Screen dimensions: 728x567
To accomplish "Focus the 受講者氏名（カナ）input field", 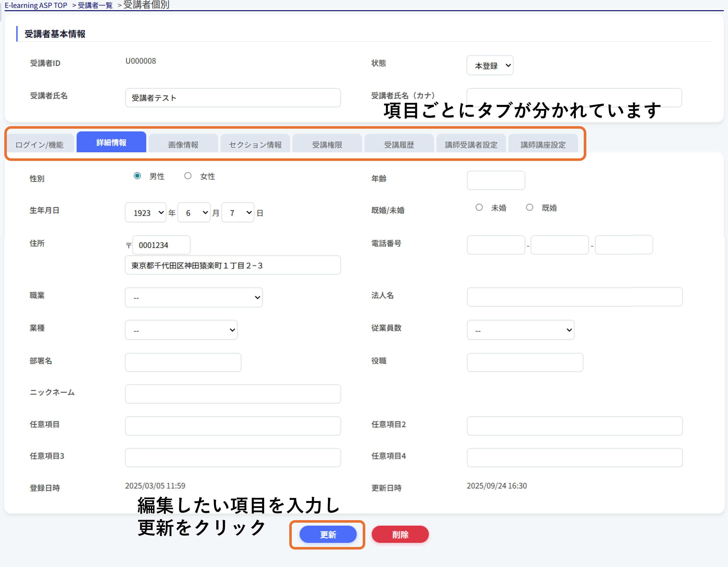I will 574,98.
